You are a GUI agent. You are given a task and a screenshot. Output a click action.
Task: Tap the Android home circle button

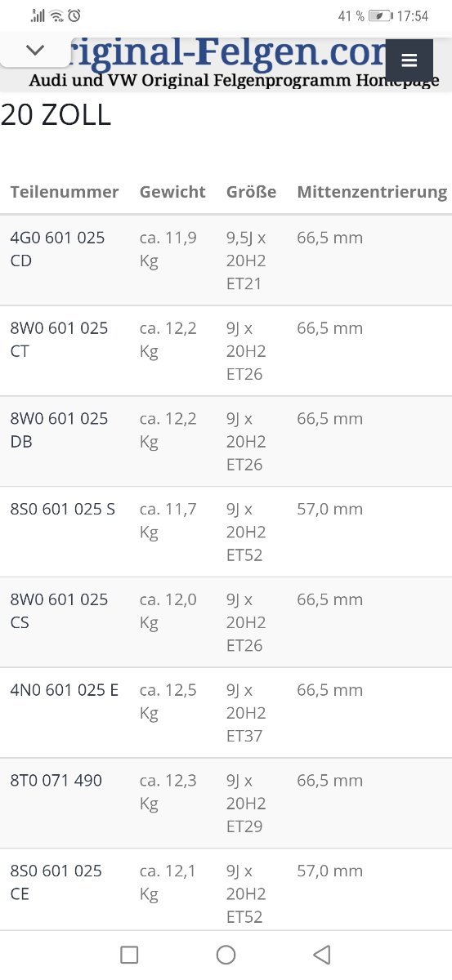pyautogui.click(x=226, y=954)
